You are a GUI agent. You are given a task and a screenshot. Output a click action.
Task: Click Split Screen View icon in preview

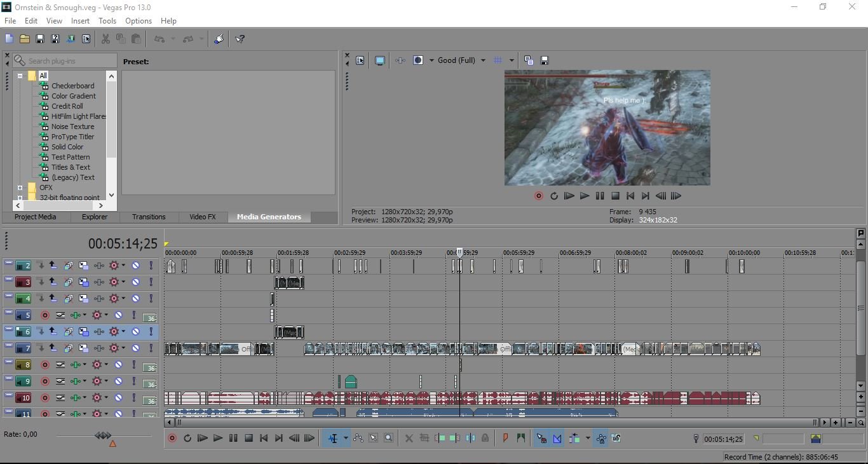tap(418, 60)
